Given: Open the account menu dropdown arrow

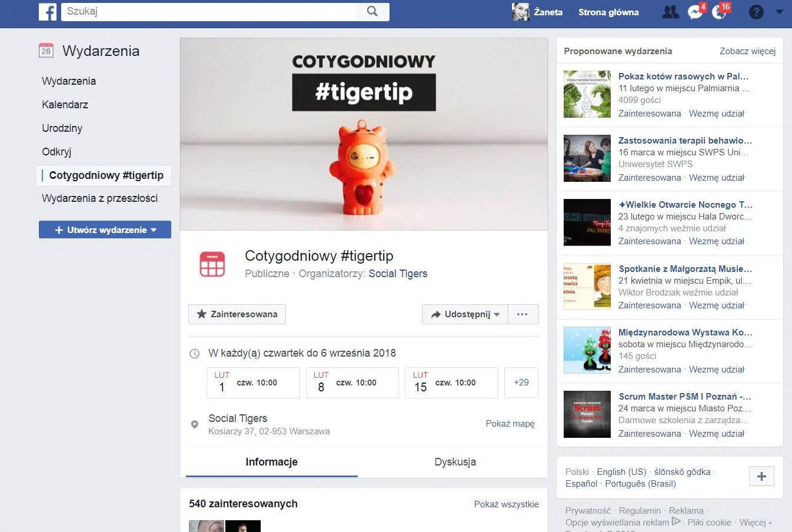Looking at the screenshot, I should point(780,12).
